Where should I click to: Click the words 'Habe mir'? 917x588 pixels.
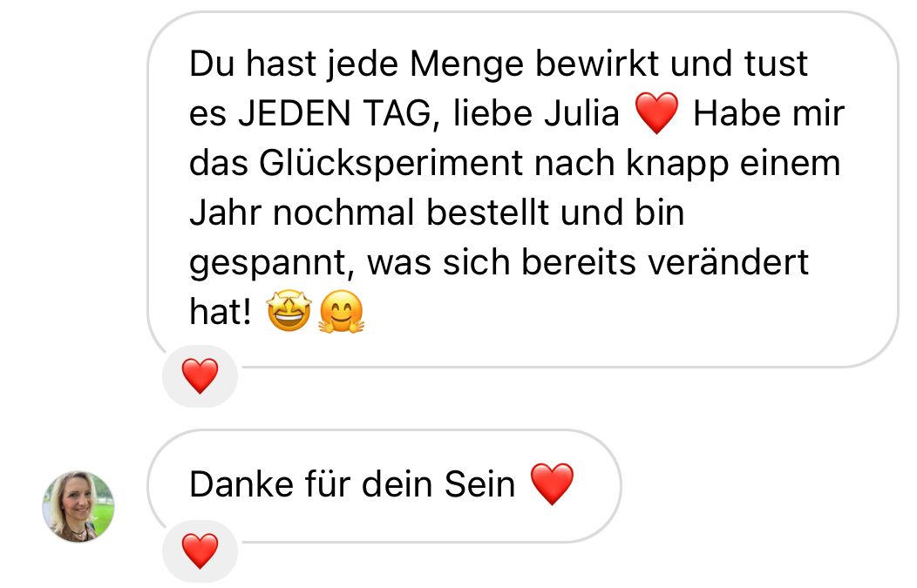[x=769, y=113]
